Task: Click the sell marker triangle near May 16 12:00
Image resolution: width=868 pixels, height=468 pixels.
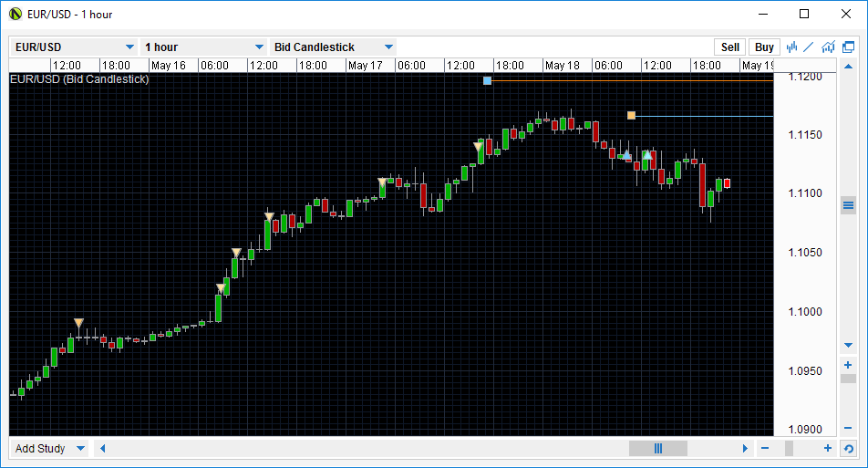Action: (x=269, y=216)
